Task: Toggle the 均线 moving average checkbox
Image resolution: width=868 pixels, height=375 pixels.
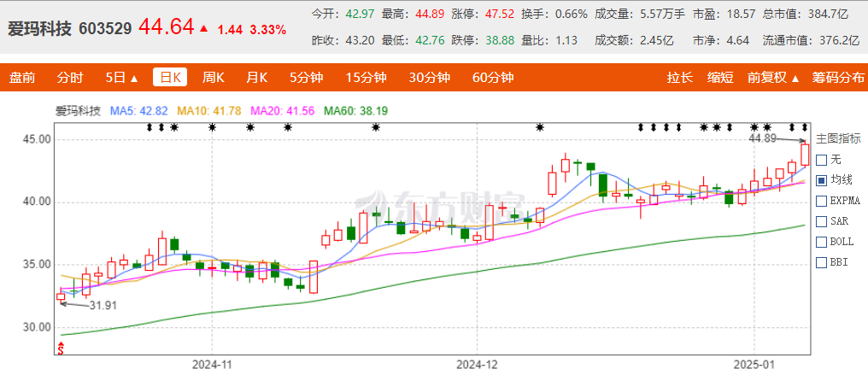Action: [x=822, y=180]
